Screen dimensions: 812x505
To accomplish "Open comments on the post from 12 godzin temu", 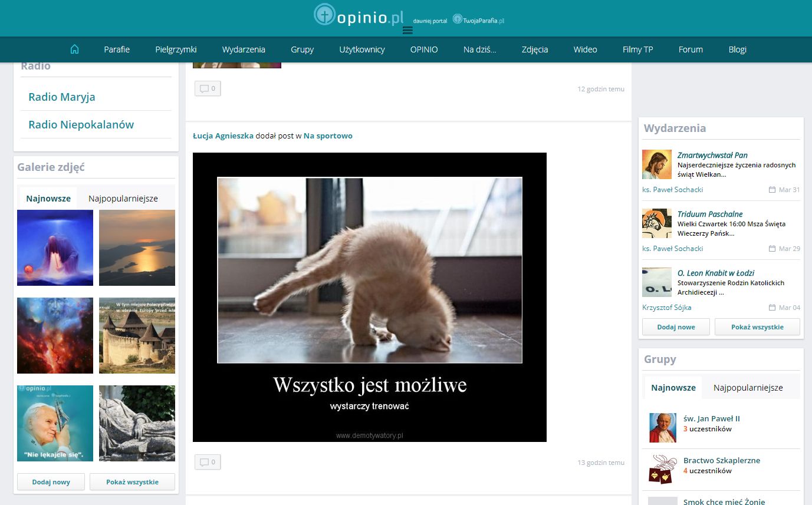I will click(208, 89).
